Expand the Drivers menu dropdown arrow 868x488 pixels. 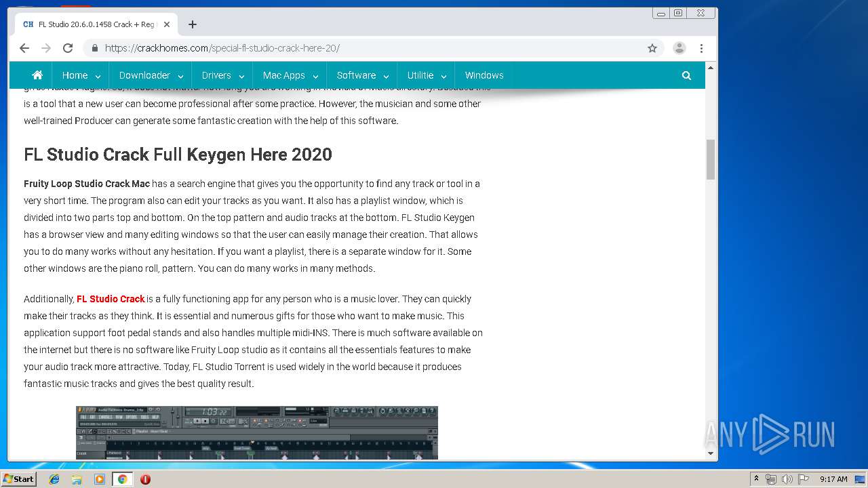click(241, 77)
